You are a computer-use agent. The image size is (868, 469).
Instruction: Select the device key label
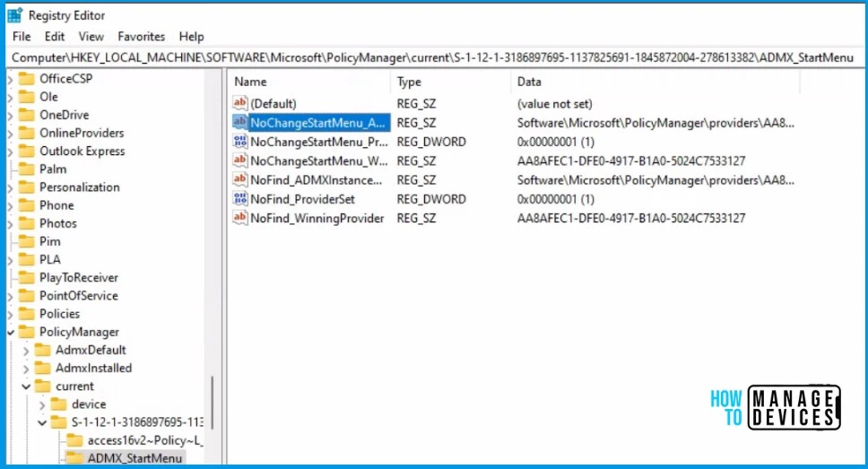click(89, 404)
